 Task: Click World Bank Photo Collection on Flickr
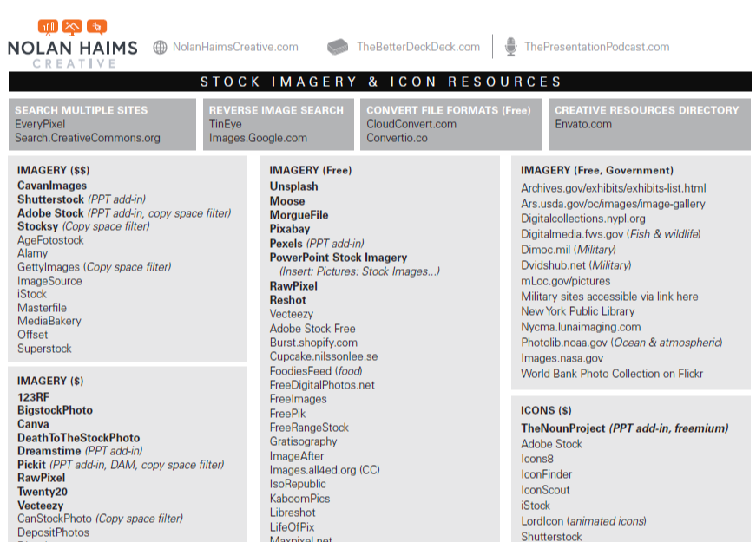tap(612, 374)
